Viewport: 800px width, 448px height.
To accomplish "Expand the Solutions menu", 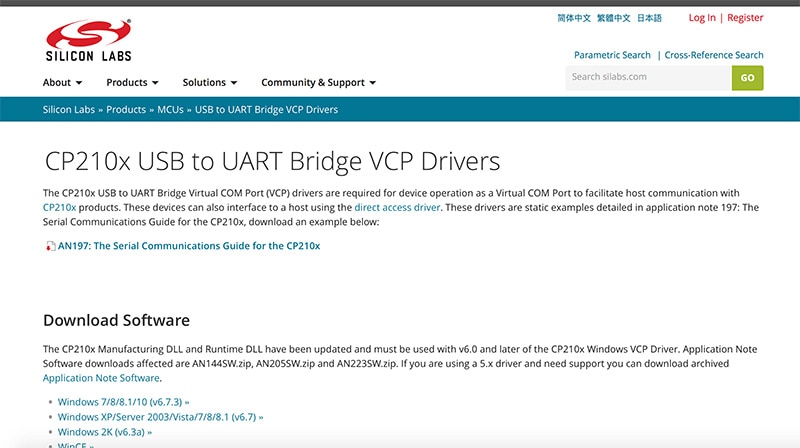I will pos(209,82).
